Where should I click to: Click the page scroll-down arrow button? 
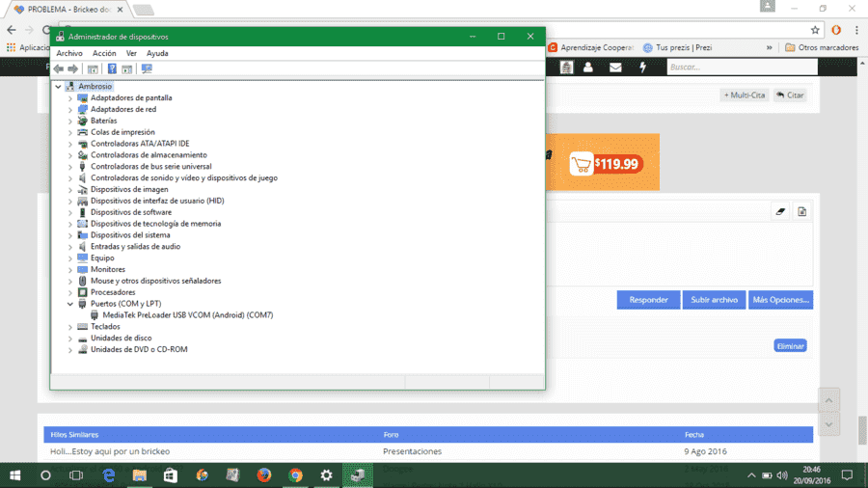(828, 424)
